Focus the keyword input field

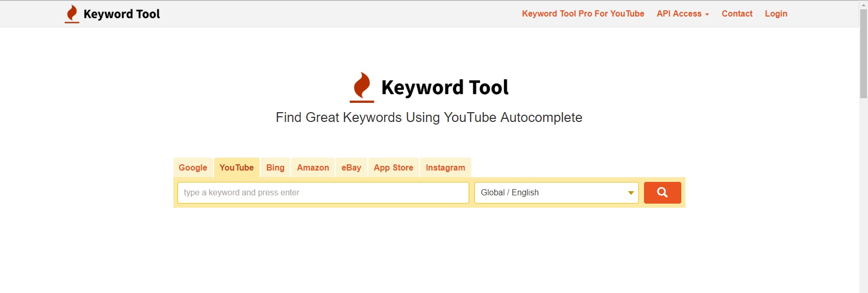pos(323,193)
